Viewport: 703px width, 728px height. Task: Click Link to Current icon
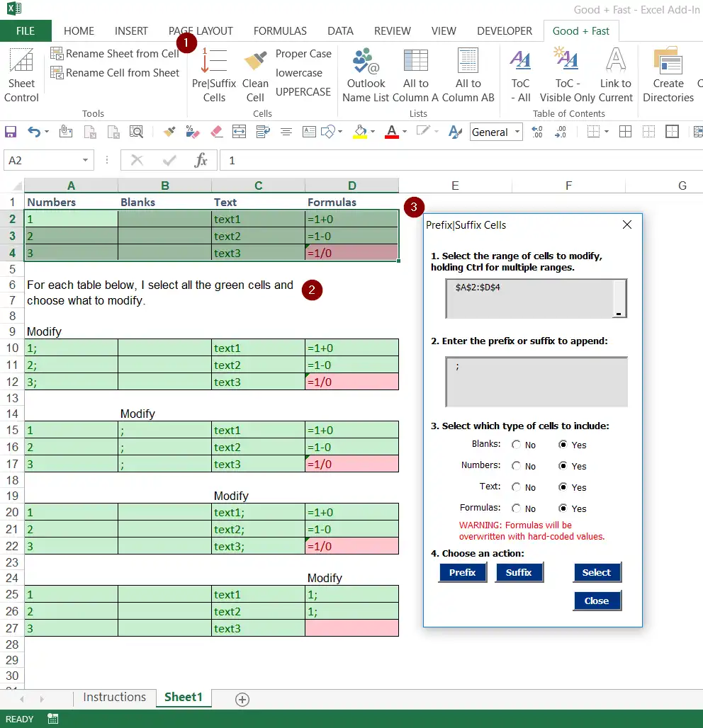(x=616, y=60)
